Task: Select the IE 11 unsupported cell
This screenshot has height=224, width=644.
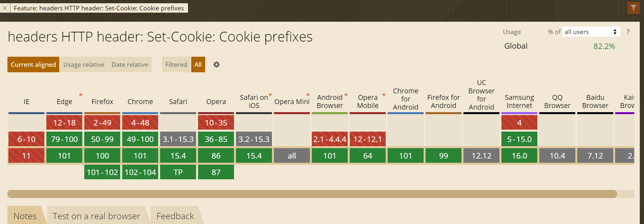Action: 26,156
